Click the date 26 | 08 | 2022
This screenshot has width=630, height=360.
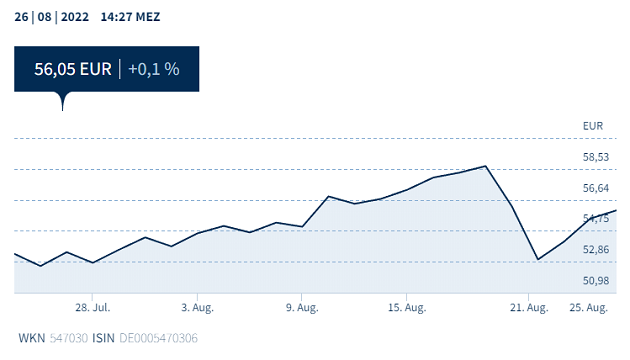51,17
